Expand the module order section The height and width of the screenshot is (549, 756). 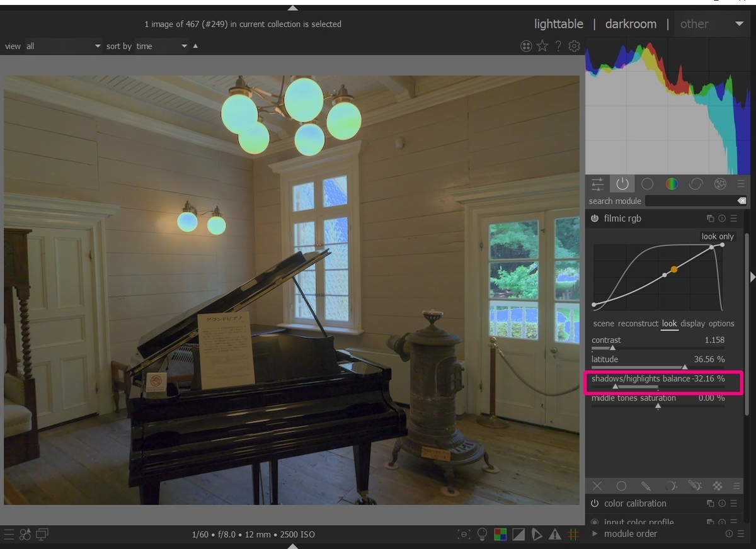595,534
